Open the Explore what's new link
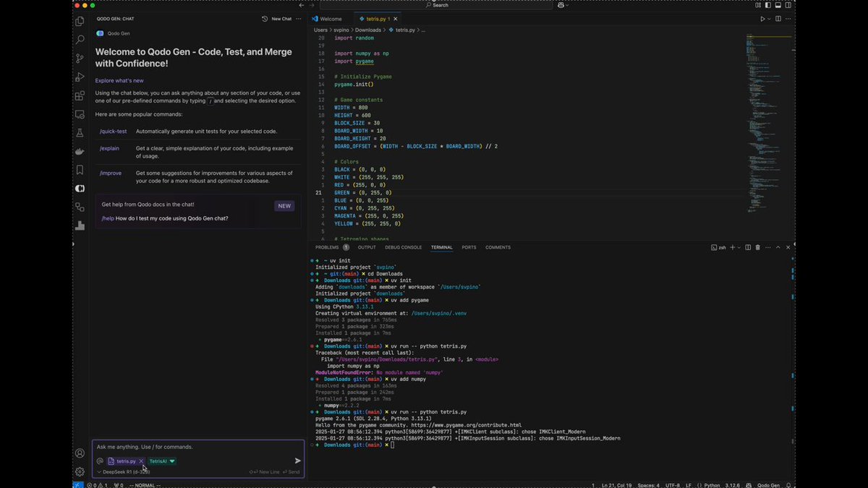Viewport: 868px width, 488px height. 119,80
